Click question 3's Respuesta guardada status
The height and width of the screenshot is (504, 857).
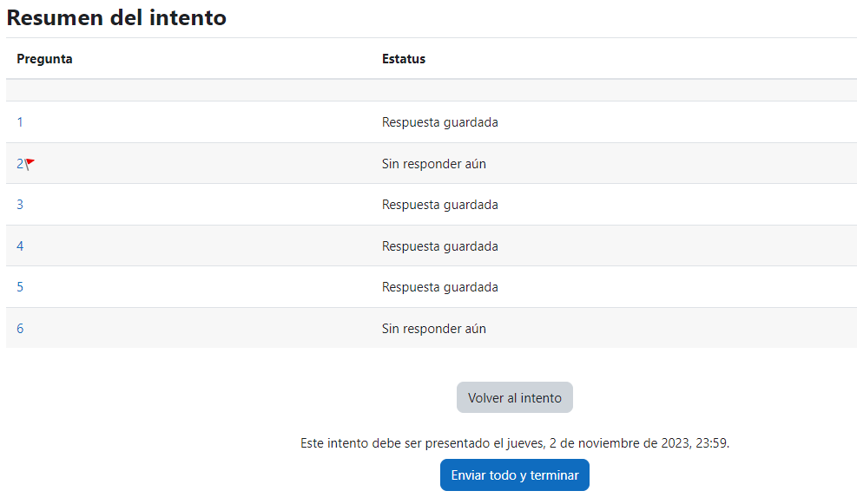pos(439,205)
